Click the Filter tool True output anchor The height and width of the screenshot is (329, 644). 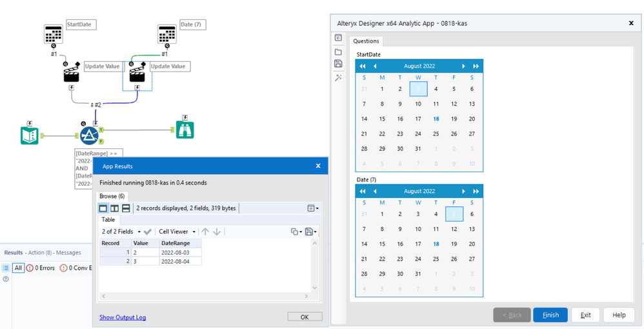point(101,130)
